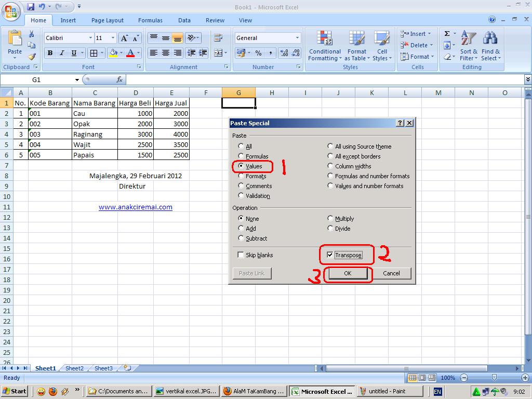Screen dimensions: 532x399
Task: Click the Cut scissors icon
Action: (x=31, y=34)
